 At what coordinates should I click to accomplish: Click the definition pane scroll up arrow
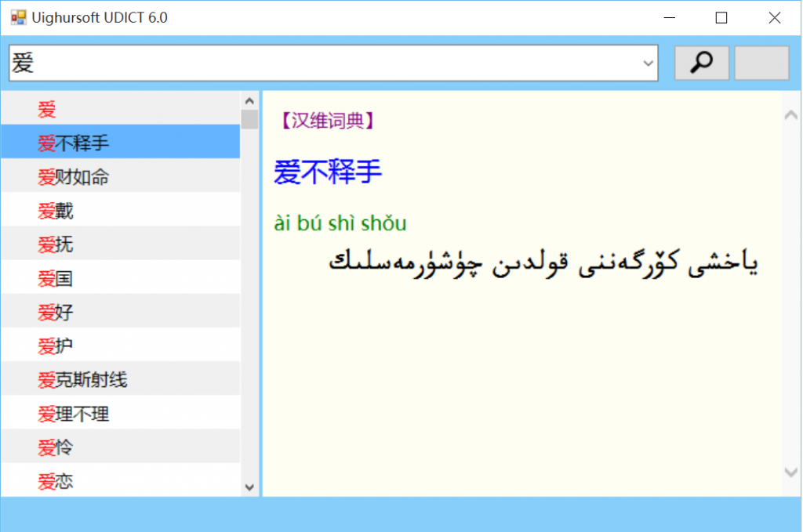click(x=790, y=116)
